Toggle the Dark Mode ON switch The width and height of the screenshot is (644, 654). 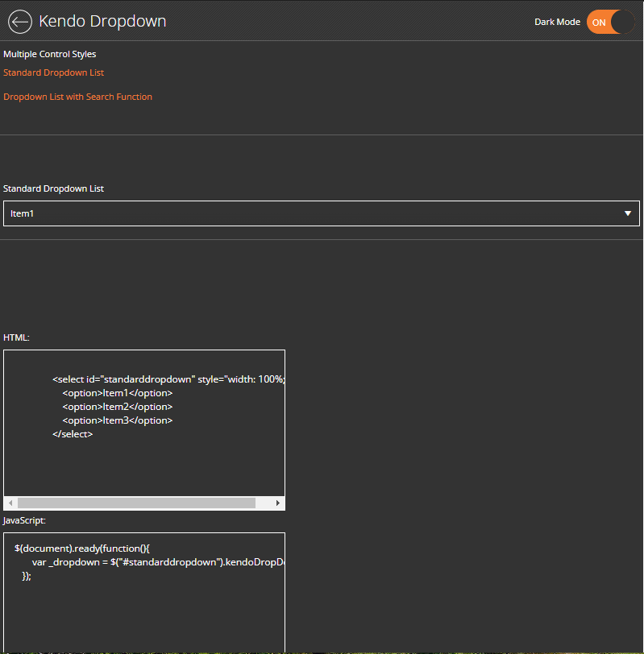(610, 22)
